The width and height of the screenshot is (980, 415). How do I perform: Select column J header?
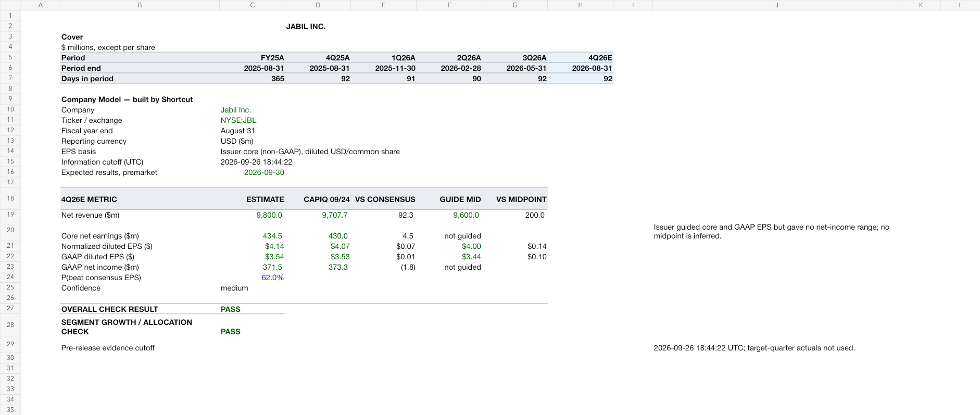pos(777,5)
